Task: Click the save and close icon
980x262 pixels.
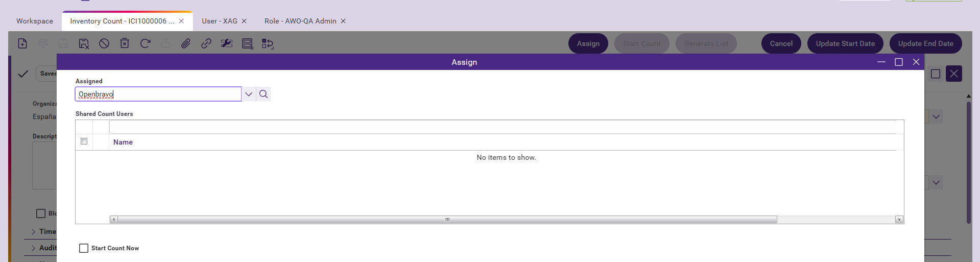Action: pyautogui.click(x=84, y=43)
